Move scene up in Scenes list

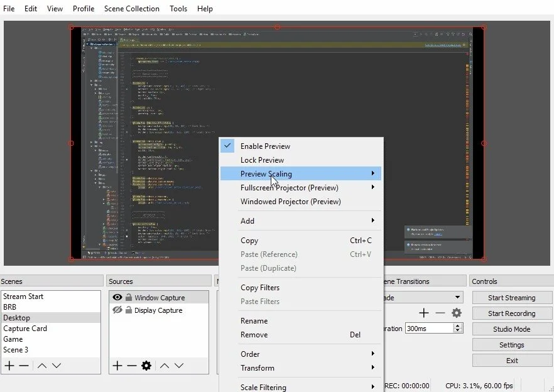(42, 366)
